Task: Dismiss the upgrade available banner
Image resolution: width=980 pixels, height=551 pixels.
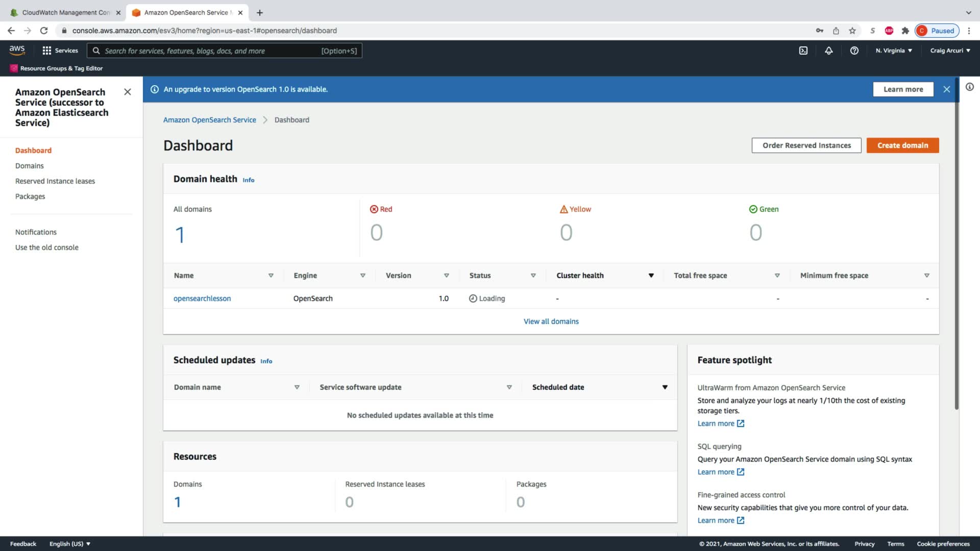Action: pos(946,89)
